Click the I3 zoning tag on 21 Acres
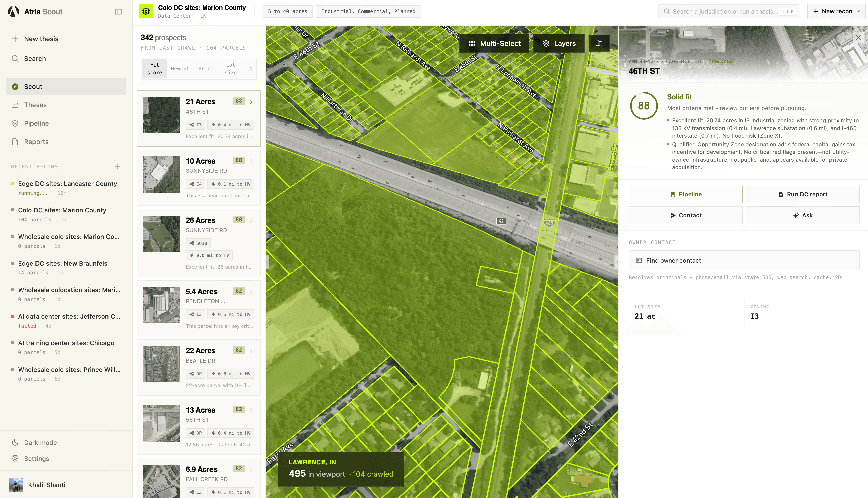868x498 pixels. point(196,125)
